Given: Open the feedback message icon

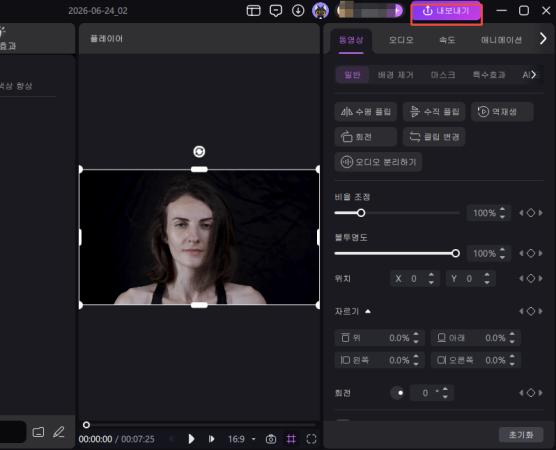Looking at the screenshot, I should pos(276,11).
